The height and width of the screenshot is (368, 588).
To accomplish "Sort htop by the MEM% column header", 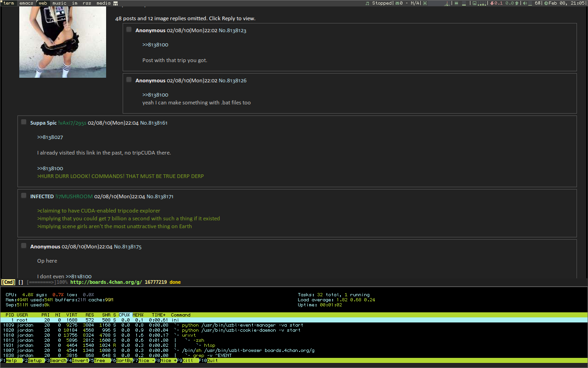I will [138, 315].
